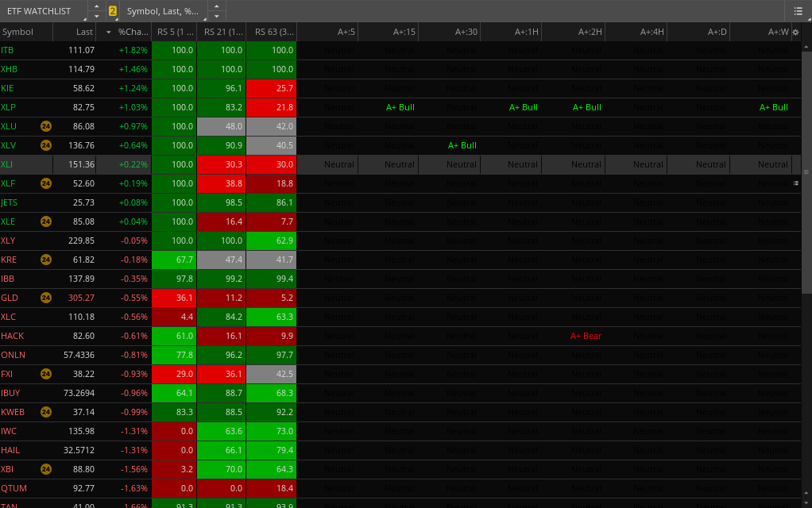Screen dimensions: 812x508
Task: Sort by the Last column header
Action: [74, 32]
